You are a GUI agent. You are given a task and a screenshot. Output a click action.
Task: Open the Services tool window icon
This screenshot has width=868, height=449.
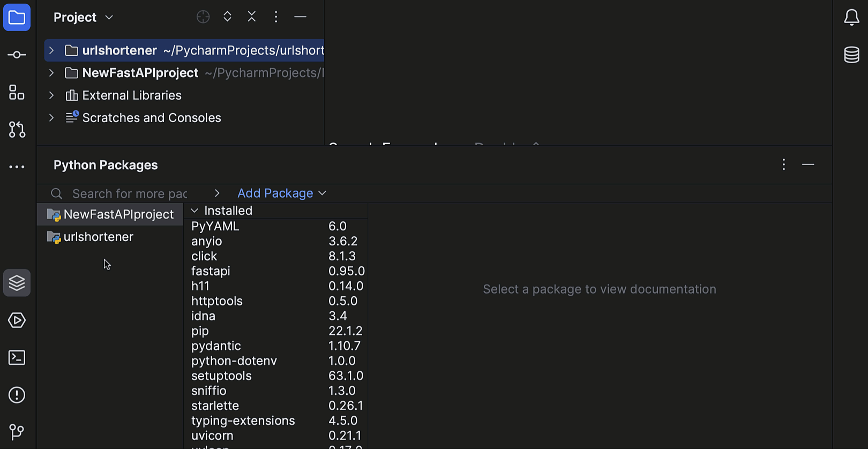tap(17, 320)
